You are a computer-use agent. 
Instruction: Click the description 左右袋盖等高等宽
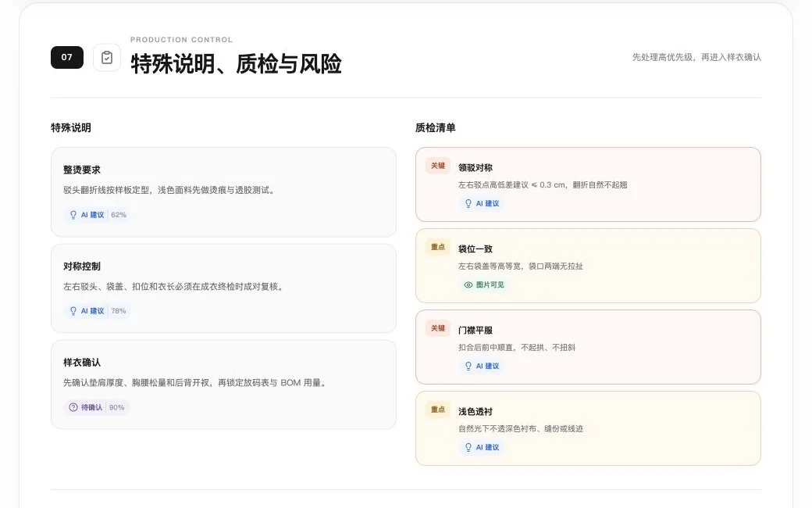pyautogui.click(x=521, y=267)
